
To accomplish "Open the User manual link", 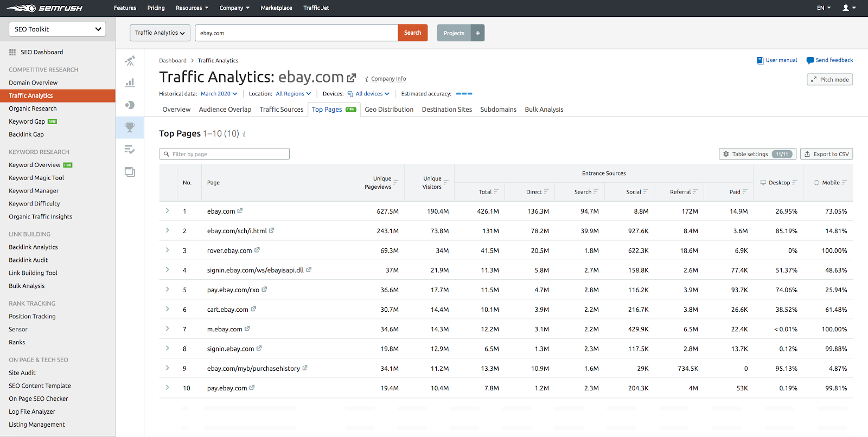I will coord(777,60).
